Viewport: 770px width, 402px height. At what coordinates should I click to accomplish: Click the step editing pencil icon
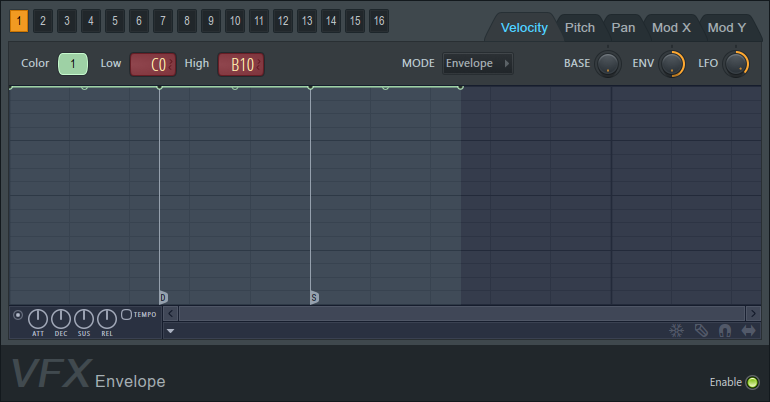(x=701, y=330)
